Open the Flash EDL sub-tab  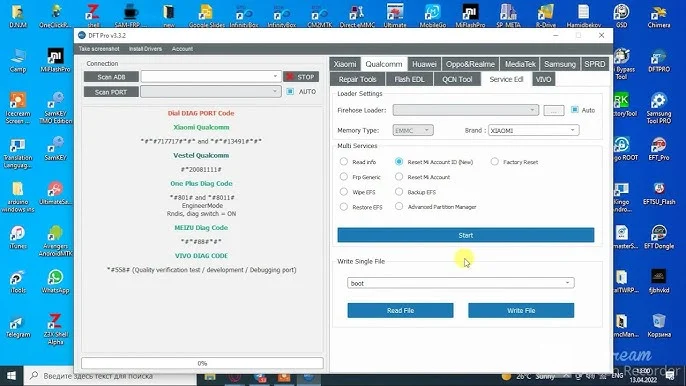[x=409, y=79]
